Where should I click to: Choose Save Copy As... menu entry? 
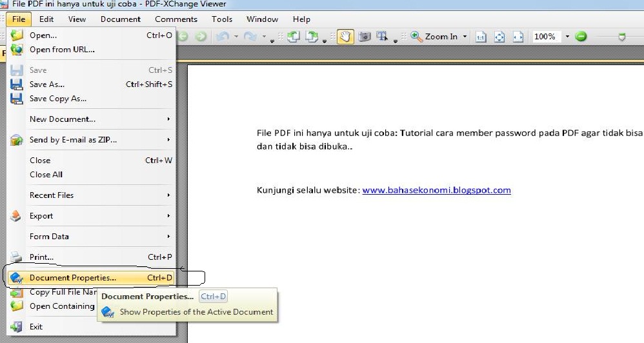(x=91, y=99)
